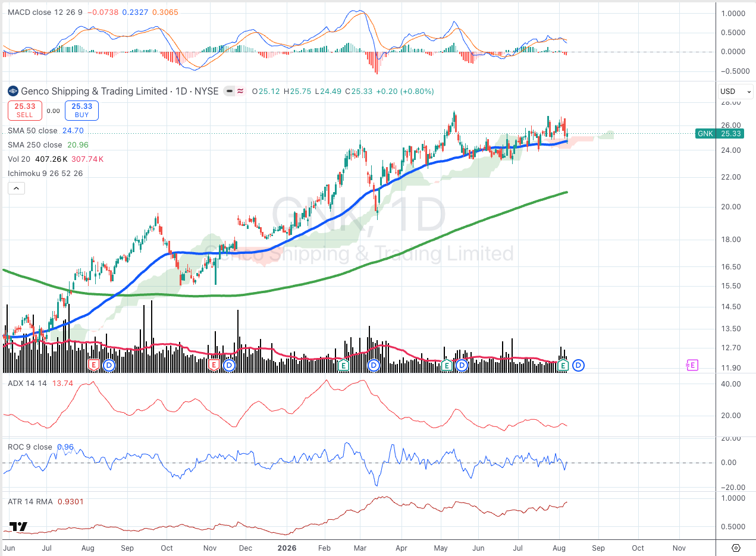
Task: Click the 40.00 label on ADX scale
Action: (x=731, y=384)
